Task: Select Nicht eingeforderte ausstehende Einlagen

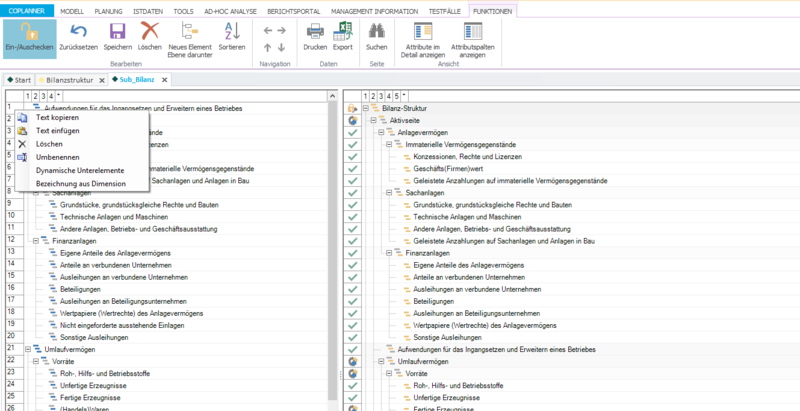Action: pos(122,325)
